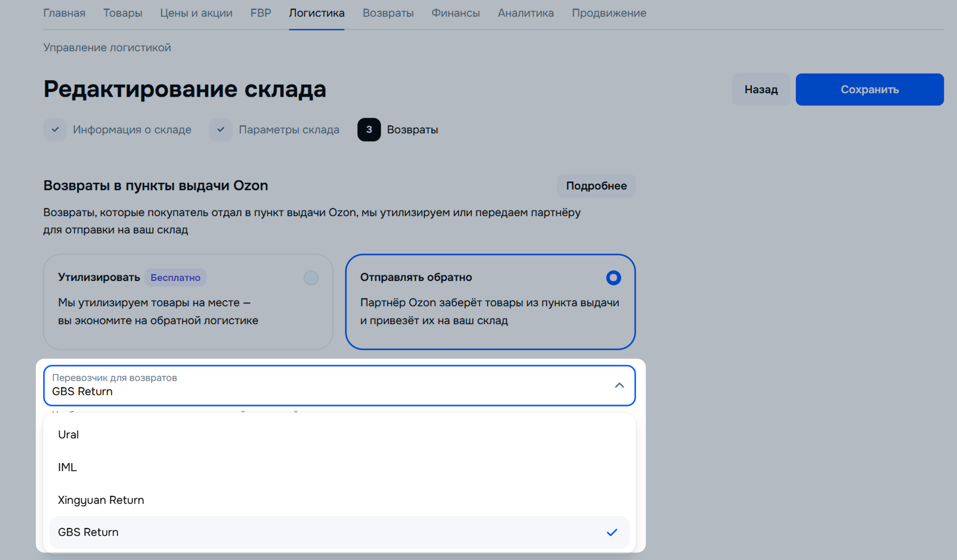This screenshot has width=957, height=560.
Task: Select the Отправлять обратно radio button
Action: [613, 278]
